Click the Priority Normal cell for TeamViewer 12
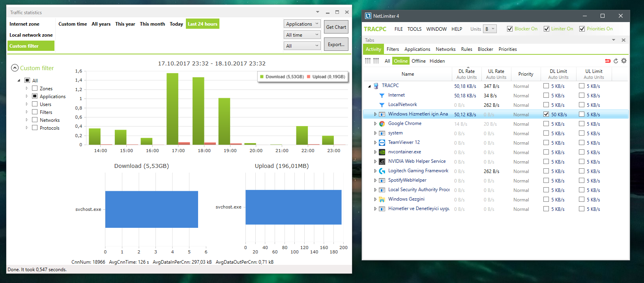The height and width of the screenshot is (283, 644). pos(521,143)
